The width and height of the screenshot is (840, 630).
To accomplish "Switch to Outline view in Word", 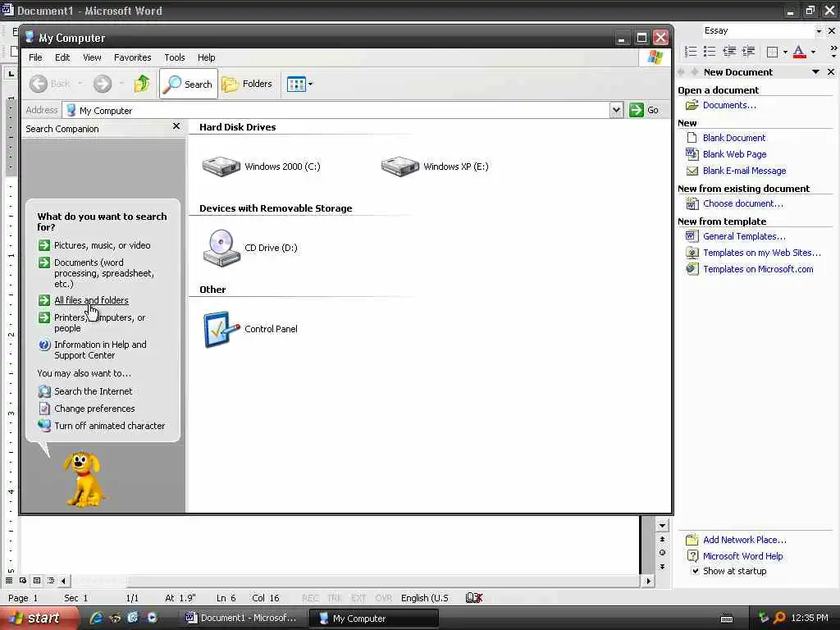I will tap(51, 580).
